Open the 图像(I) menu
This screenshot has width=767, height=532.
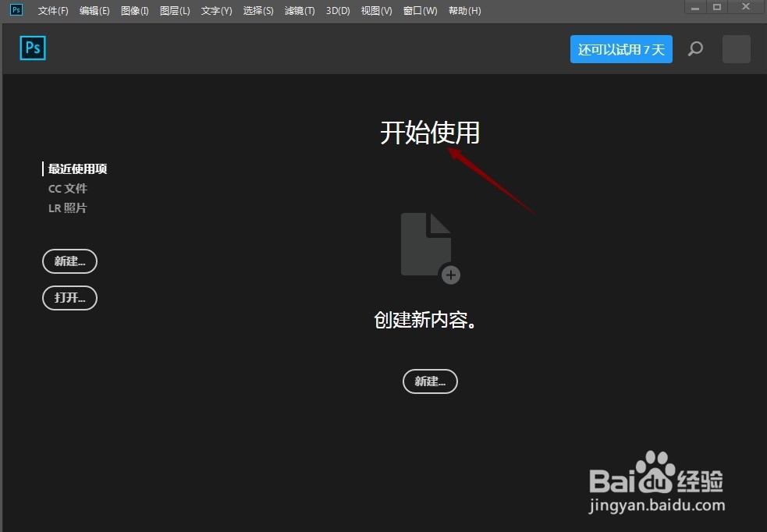click(134, 11)
